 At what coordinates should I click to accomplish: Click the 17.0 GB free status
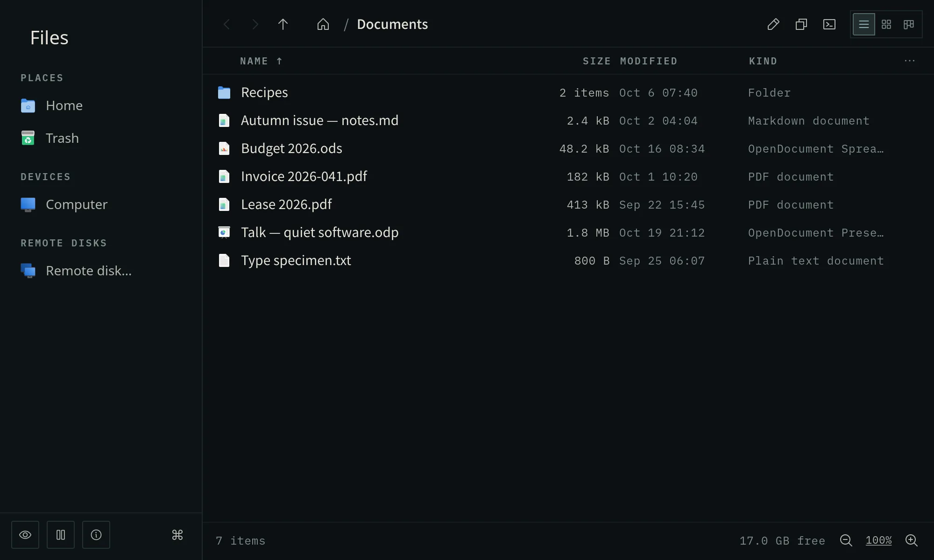tap(782, 541)
